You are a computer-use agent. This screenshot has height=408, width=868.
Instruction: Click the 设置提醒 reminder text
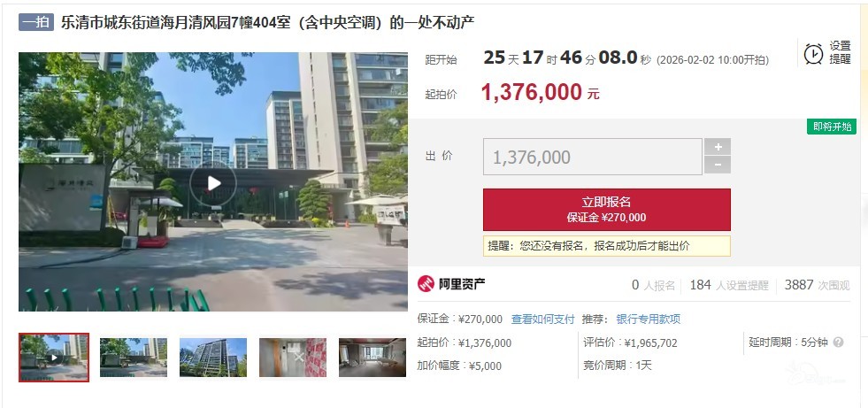(840, 52)
